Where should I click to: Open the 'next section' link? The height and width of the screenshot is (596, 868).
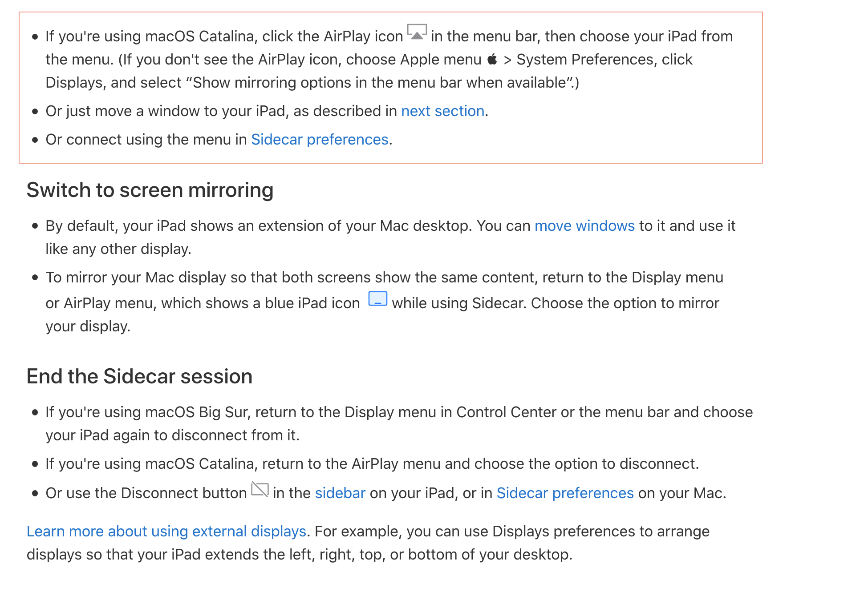click(x=442, y=111)
